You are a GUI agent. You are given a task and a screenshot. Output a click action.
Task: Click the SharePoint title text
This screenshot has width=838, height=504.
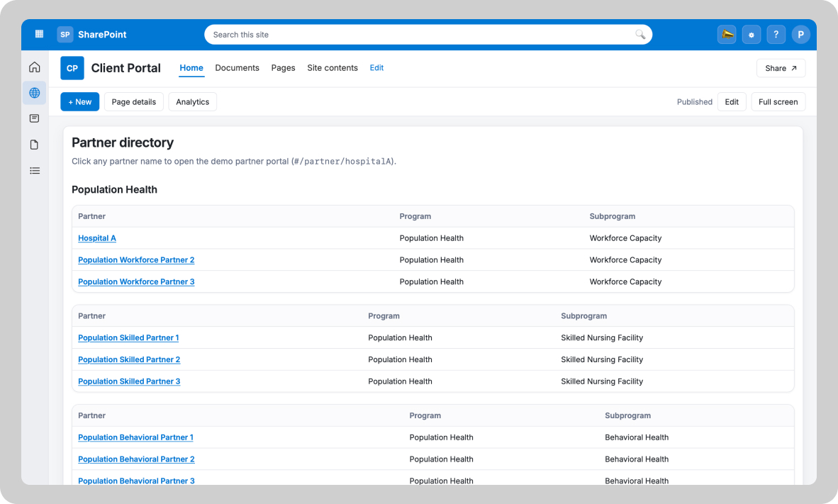(102, 35)
